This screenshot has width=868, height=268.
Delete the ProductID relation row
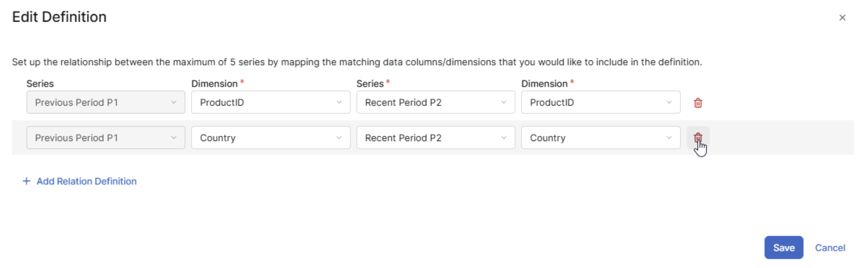[x=698, y=103]
